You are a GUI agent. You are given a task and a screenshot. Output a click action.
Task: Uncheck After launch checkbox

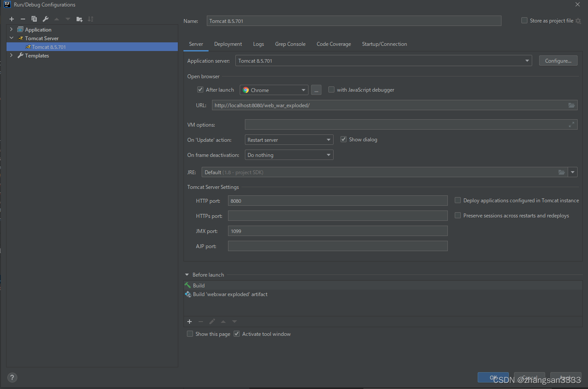[x=200, y=89]
